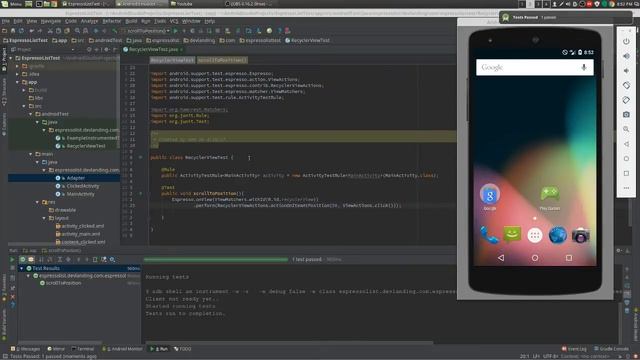Open the Refactor menu
The image size is (640, 360).
tap(111, 21)
